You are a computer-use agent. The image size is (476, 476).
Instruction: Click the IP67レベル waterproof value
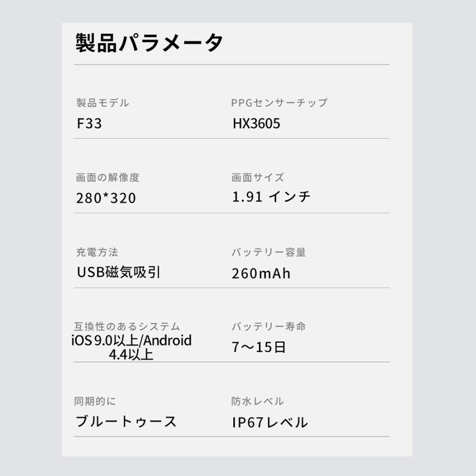coord(270,422)
